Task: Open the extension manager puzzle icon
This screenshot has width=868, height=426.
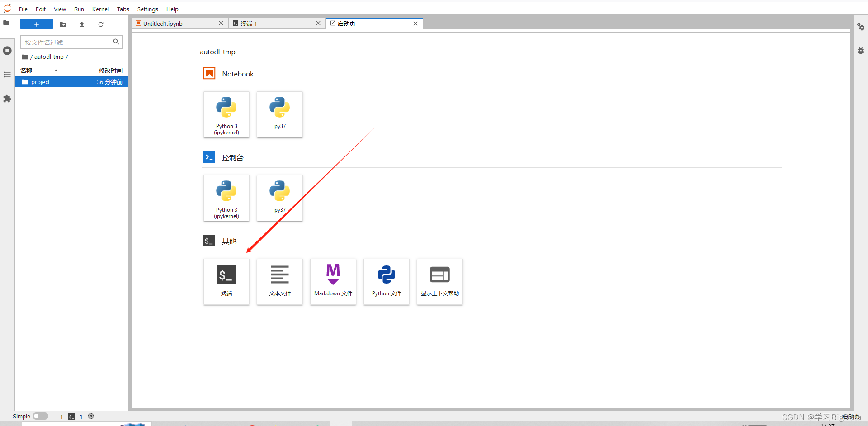Action: pos(7,99)
